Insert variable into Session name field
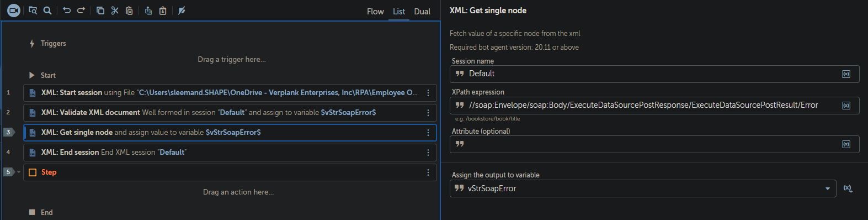 coord(846,74)
